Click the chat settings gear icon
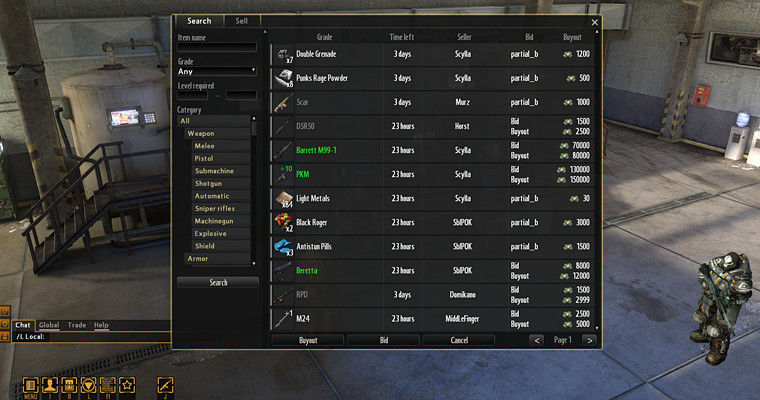Image resolution: width=760 pixels, height=400 pixels. tap(5, 324)
